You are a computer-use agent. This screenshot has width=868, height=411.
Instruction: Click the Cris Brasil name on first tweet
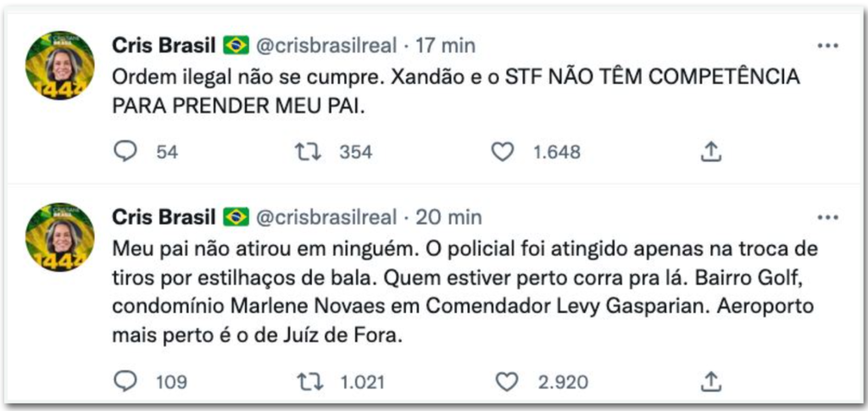(x=164, y=45)
